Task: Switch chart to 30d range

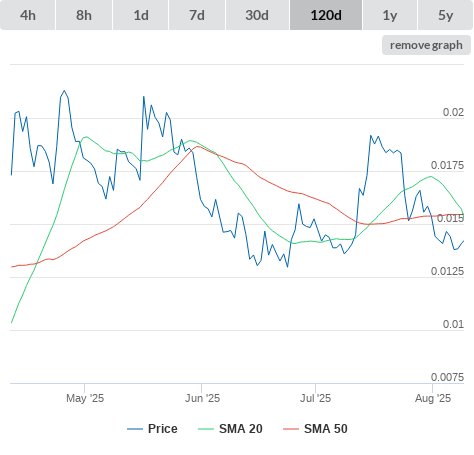Action: 257,15
